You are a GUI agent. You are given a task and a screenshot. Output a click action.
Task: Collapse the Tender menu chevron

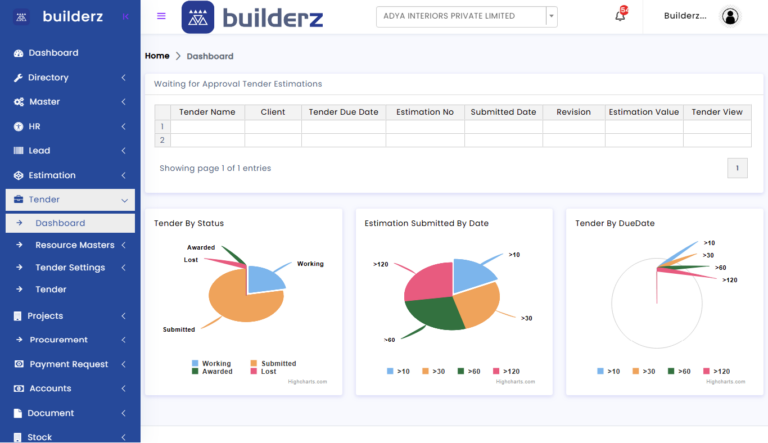click(124, 200)
